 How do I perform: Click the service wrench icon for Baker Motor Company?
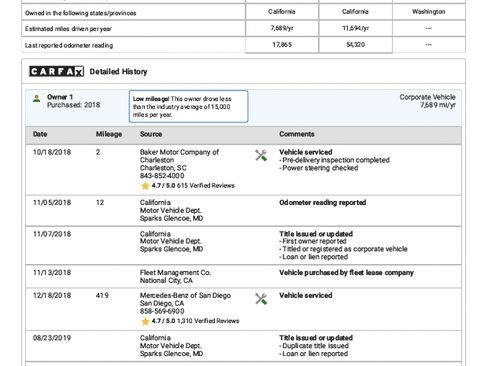pyautogui.click(x=261, y=155)
